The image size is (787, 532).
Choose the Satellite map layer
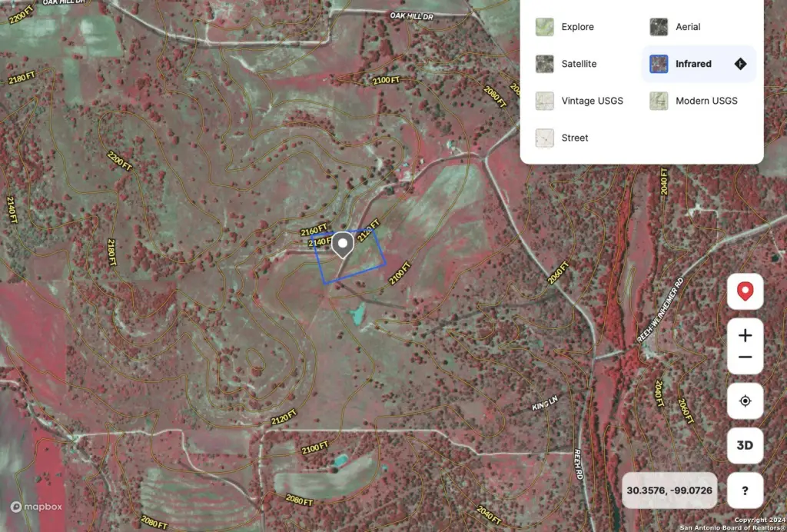(579, 64)
